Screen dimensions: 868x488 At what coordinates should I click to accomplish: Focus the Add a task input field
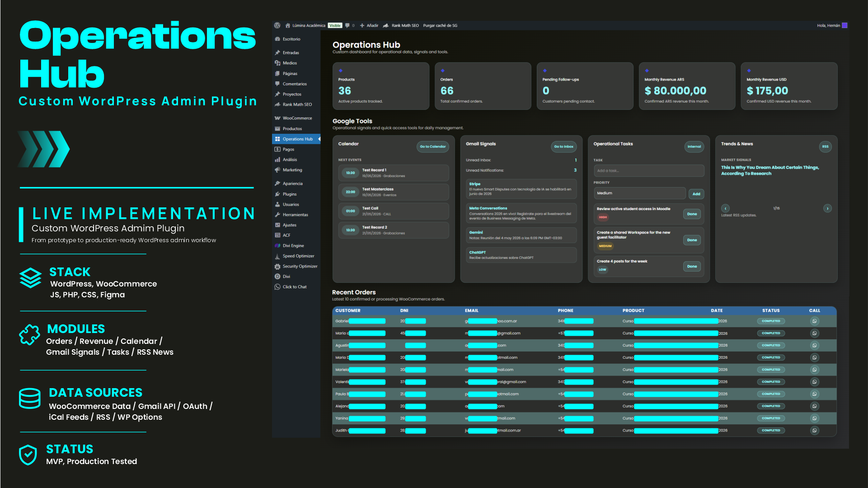649,171
